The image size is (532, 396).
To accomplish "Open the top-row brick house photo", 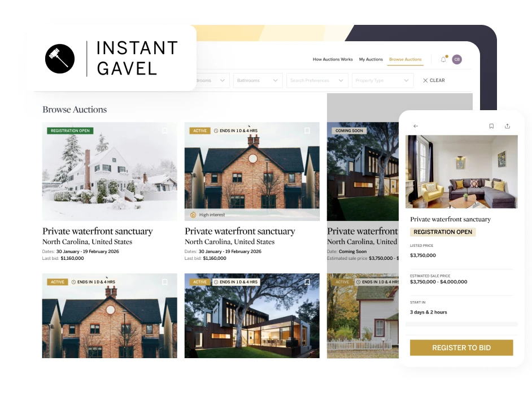I will [252, 171].
